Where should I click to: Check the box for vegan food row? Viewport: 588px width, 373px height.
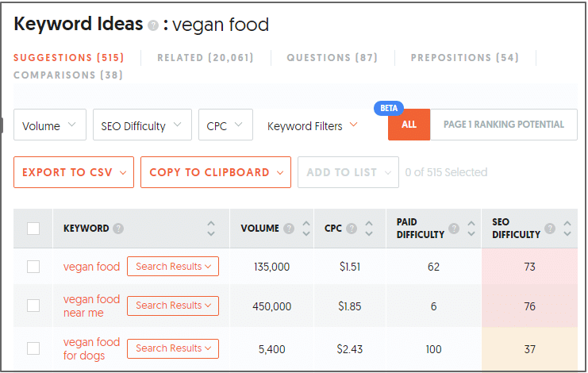click(33, 267)
